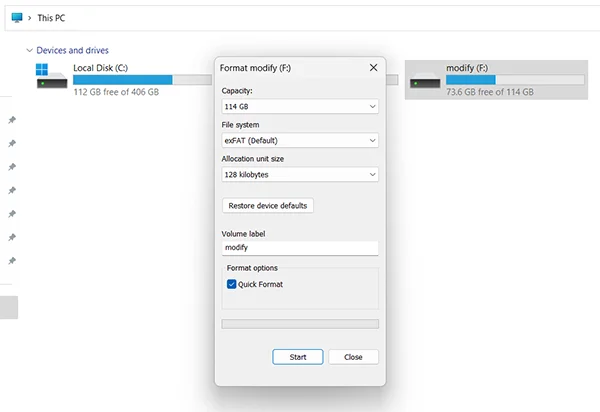Click the Start button to format
The image size is (600, 412).
pos(298,357)
